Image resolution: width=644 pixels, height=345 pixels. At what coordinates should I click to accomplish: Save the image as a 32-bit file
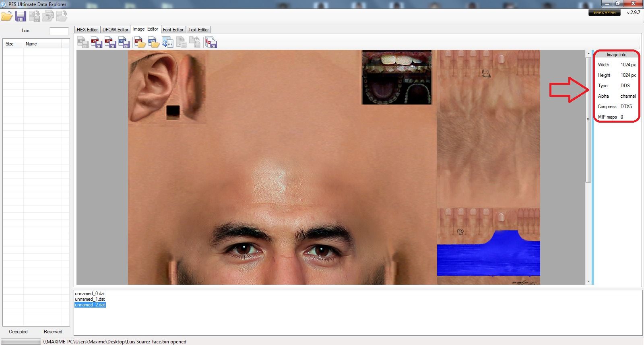[110, 42]
